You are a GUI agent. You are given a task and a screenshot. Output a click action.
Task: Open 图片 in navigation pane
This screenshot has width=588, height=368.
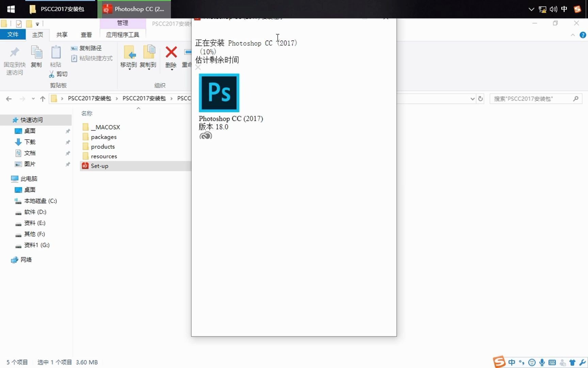[x=30, y=164]
